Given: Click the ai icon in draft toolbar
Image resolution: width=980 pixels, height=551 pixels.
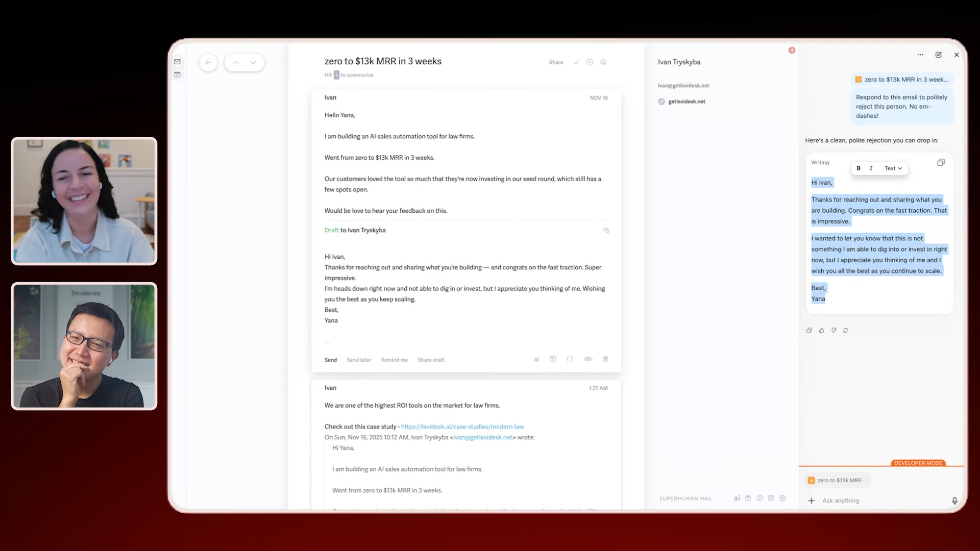Looking at the screenshot, I should [x=536, y=360].
